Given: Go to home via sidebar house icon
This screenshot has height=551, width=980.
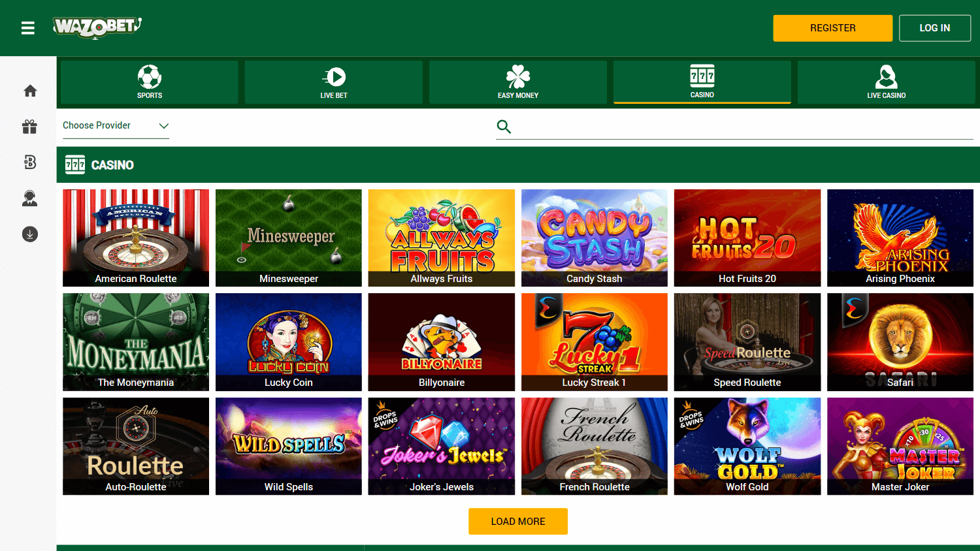Looking at the screenshot, I should point(30,91).
